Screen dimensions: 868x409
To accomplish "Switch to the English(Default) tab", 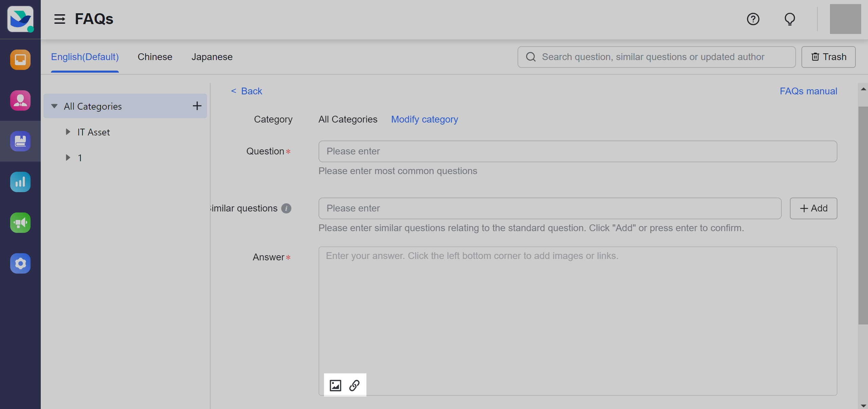I will pyautogui.click(x=85, y=57).
